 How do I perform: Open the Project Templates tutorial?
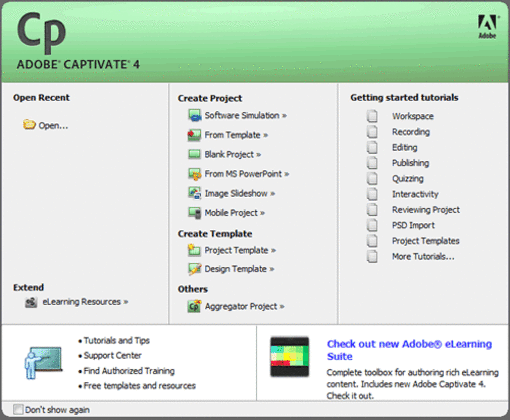[x=426, y=241]
